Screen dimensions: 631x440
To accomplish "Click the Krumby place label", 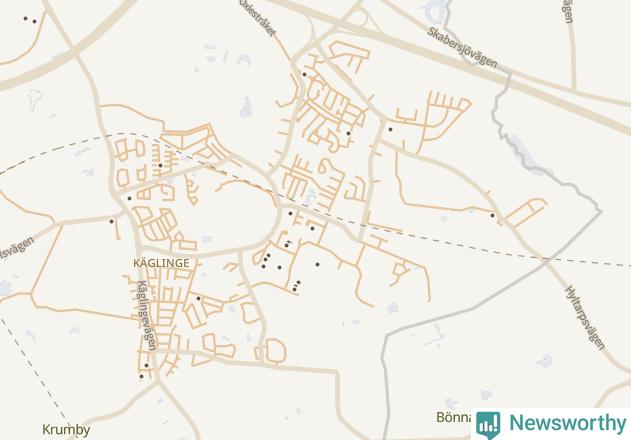I will click(x=66, y=430).
